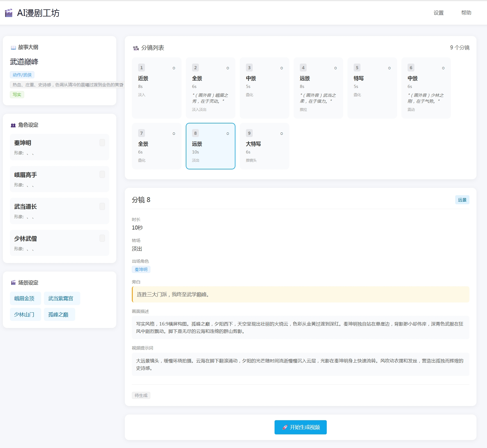Click the character name 峨眉高手
The image size is (487, 448).
point(26,175)
